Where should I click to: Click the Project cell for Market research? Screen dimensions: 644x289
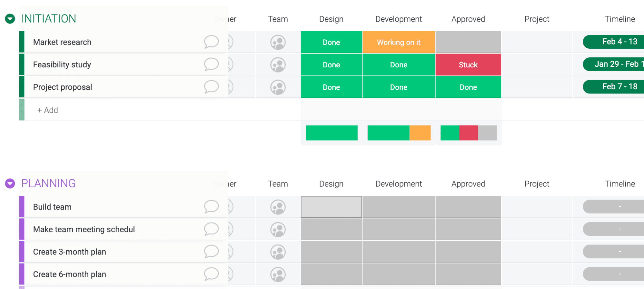(537, 42)
